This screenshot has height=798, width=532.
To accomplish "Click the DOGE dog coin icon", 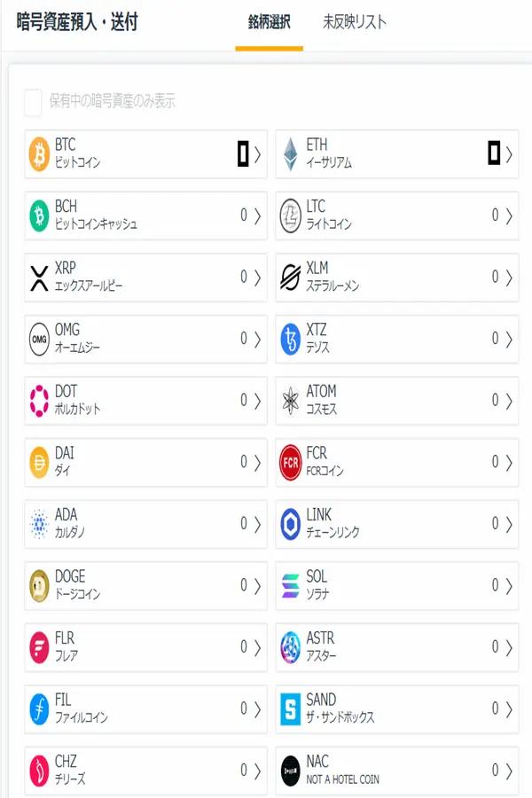I will [40, 586].
